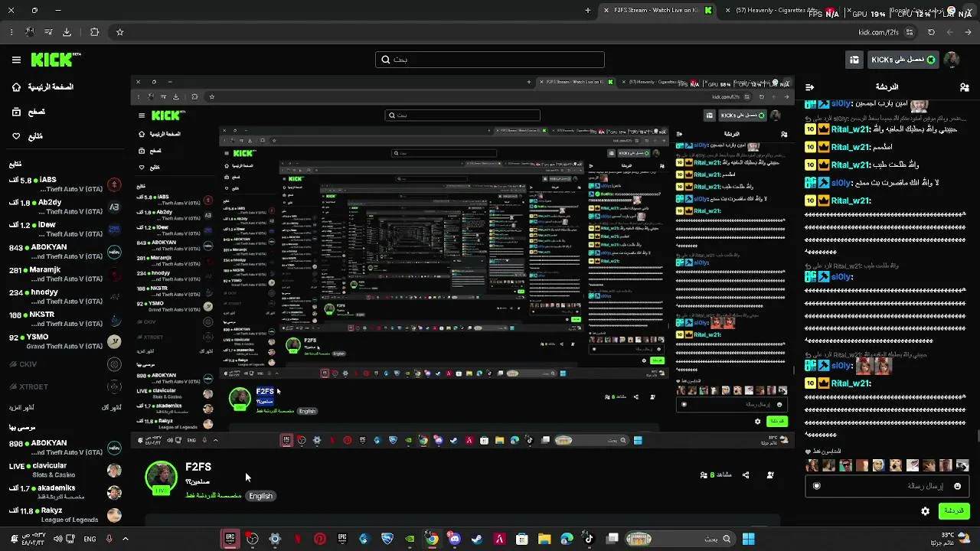Open the chat users list icon
Viewport: 980px width, 551px height.
pyautogui.click(x=964, y=87)
